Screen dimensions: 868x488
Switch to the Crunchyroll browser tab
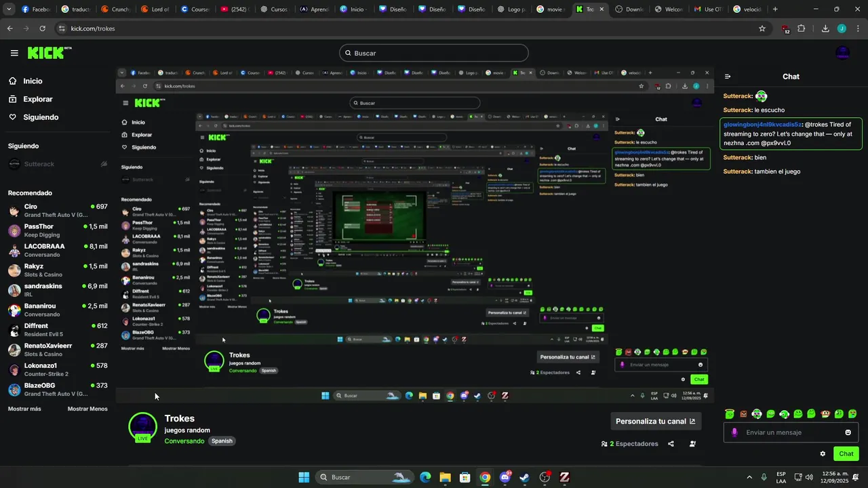click(115, 9)
